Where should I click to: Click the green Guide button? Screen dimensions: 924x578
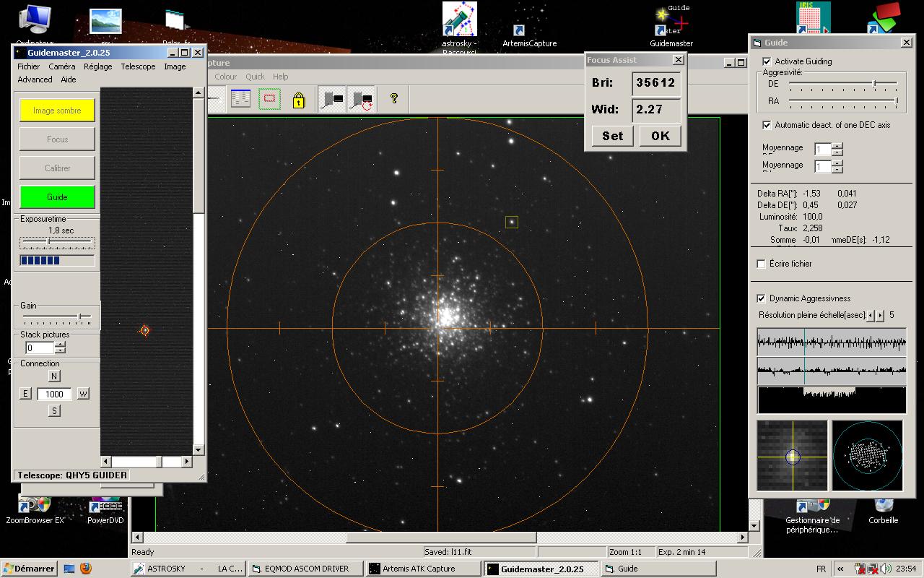[57, 197]
